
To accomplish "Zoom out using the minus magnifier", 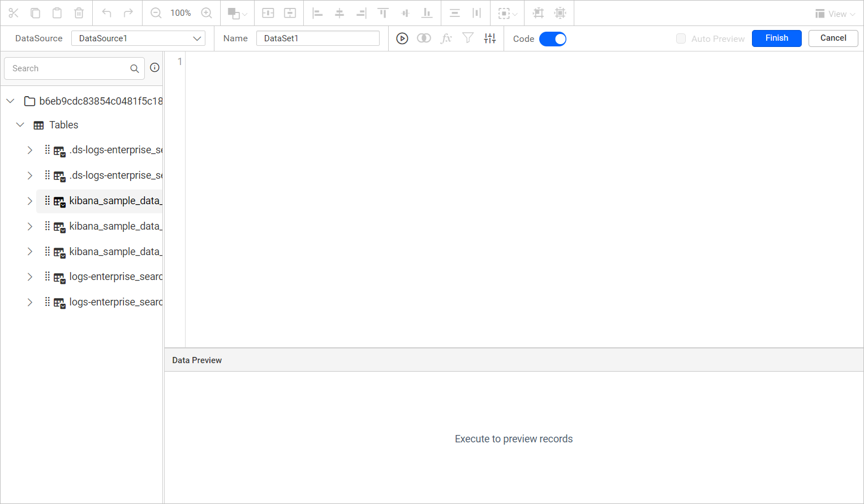I will (x=156, y=13).
